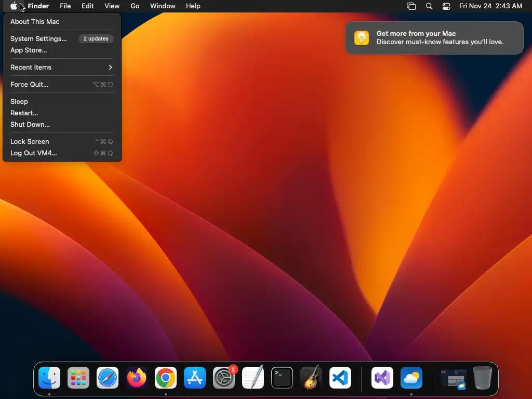Open the Window menu
This screenshot has width=532, height=399.
(x=163, y=6)
